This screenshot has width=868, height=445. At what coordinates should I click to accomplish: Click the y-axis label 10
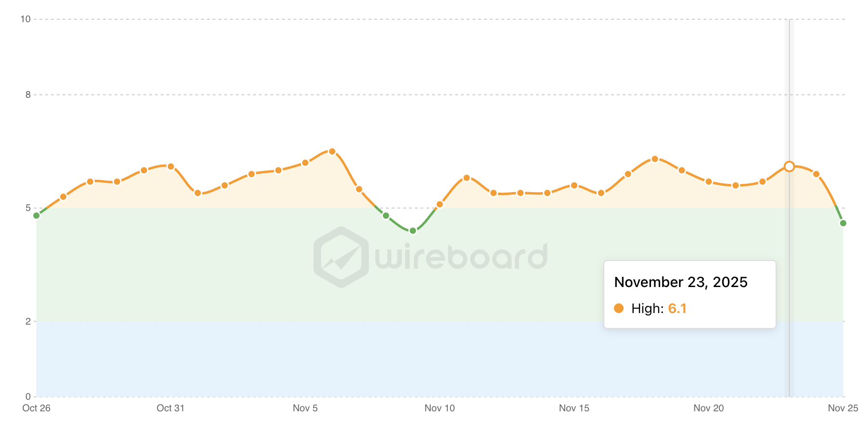pyautogui.click(x=26, y=19)
